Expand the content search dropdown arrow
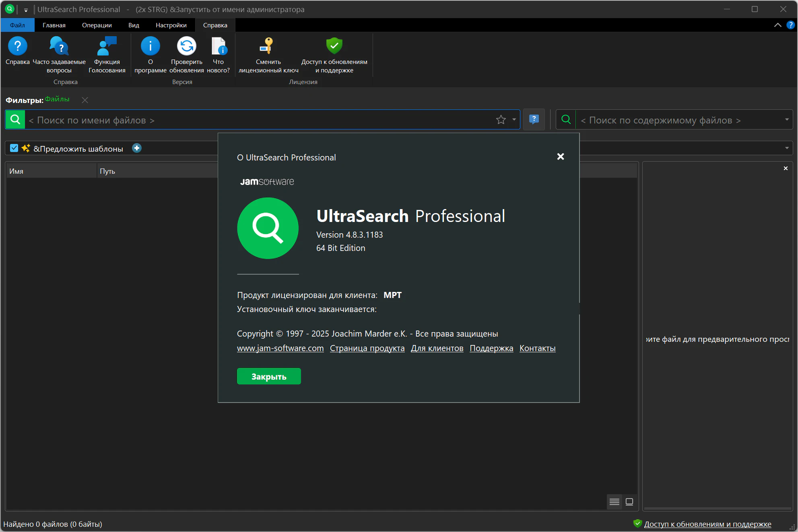 click(786, 120)
